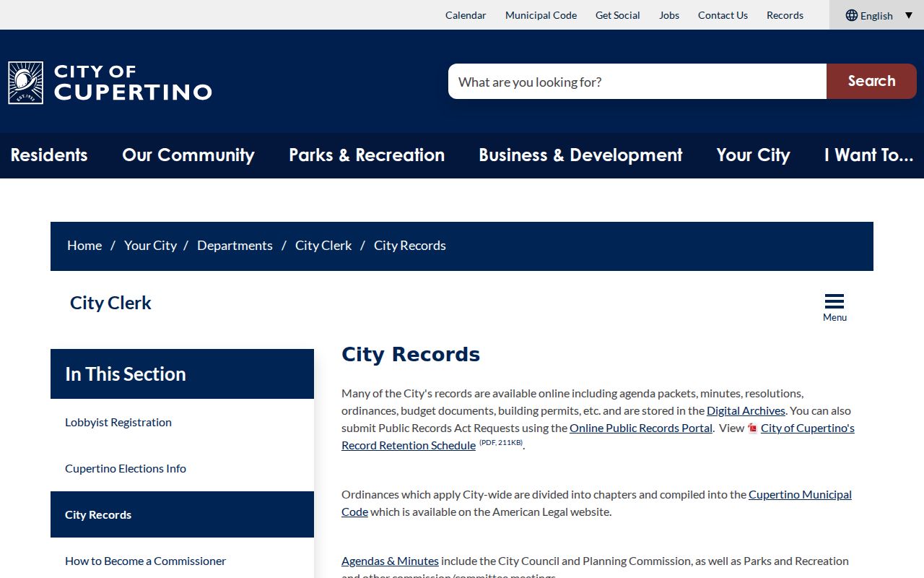Screen dimensions: 924x578
Task: Select Departments in breadcrumb
Action: pos(235,246)
